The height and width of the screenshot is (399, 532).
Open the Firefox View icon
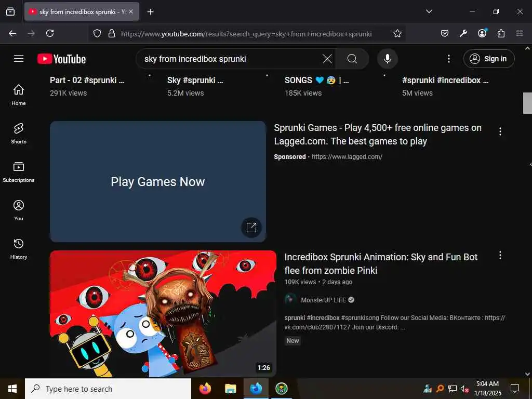10,11
